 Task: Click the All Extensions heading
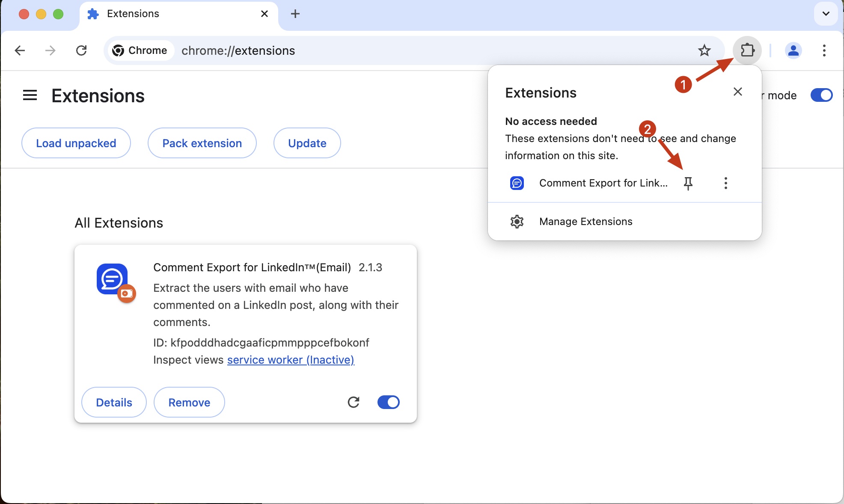[119, 223]
